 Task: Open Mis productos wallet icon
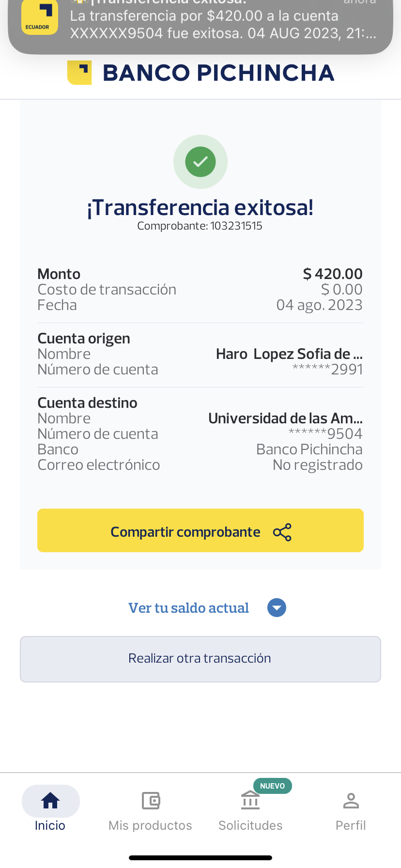(x=151, y=801)
